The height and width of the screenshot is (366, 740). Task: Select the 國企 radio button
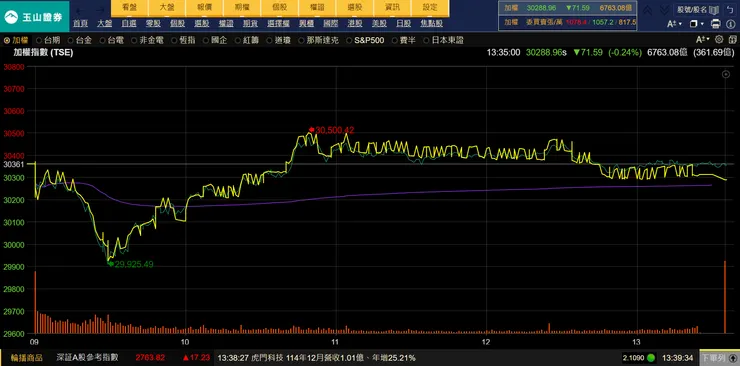pyautogui.click(x=206, y=41)
